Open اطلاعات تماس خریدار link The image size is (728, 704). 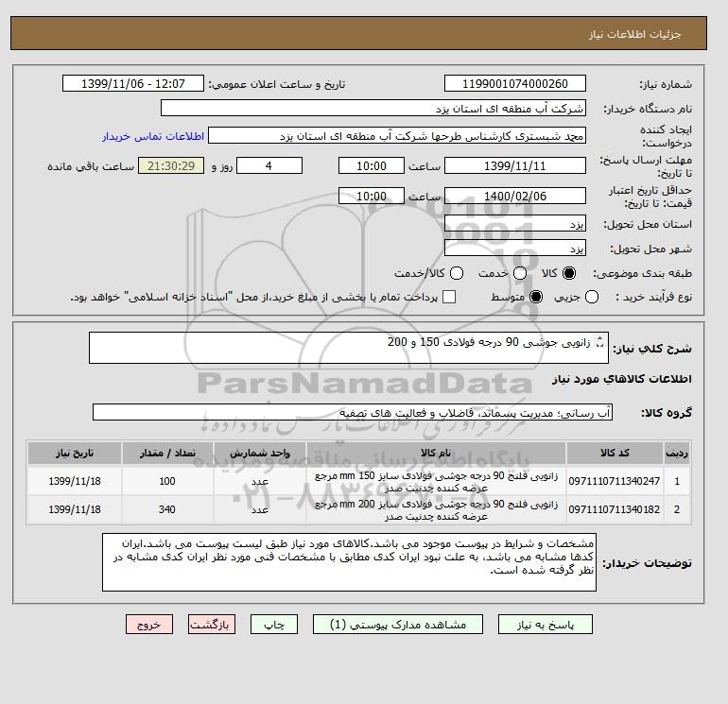click(x=153, y=136)
